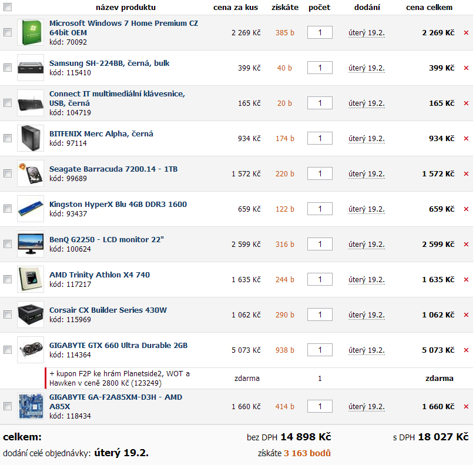Click quantity box for Samsung SH-224BB
Screen dimensions: 476x465
320,68
